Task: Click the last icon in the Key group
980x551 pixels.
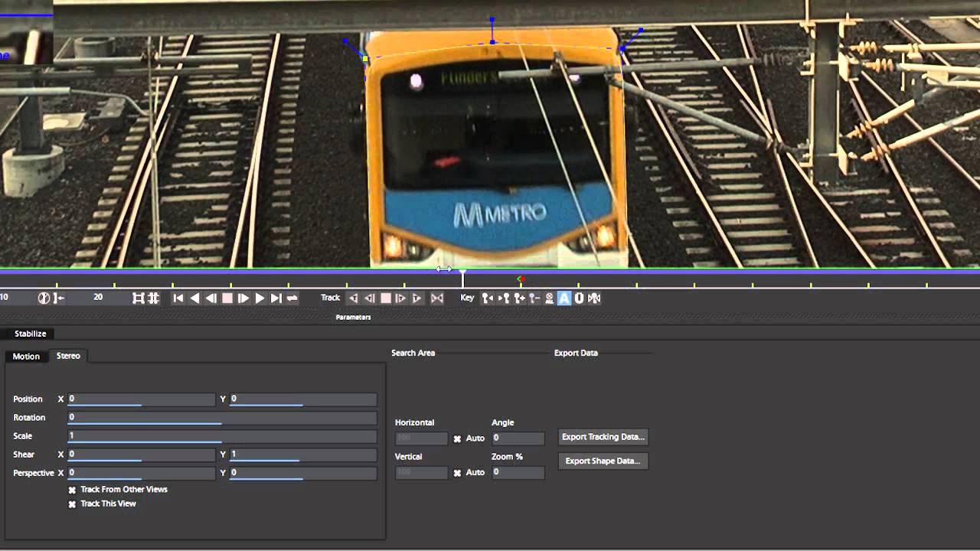Action: (594, 298)
